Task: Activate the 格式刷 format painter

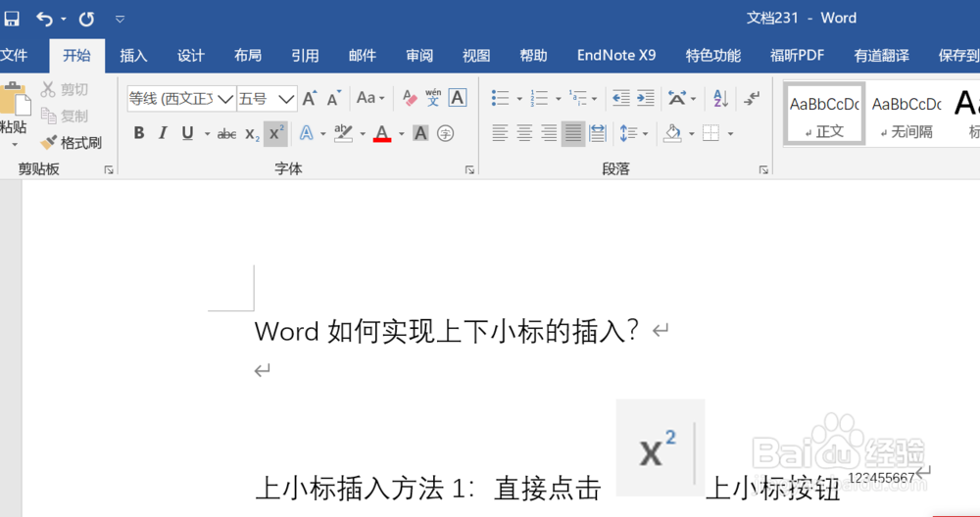Action: pos(71,143)
